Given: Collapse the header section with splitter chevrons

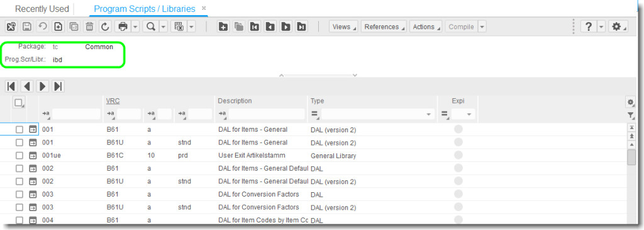Looking at the screenshot, I should 318,75.
